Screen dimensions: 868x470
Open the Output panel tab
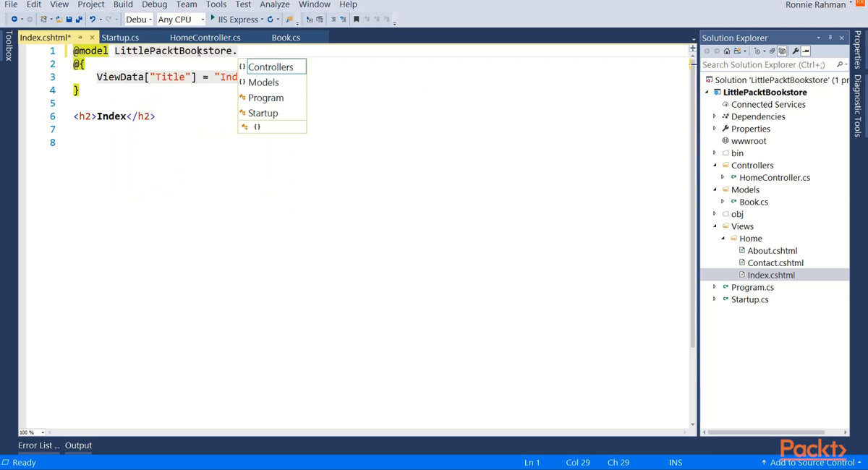click(78, 445)
